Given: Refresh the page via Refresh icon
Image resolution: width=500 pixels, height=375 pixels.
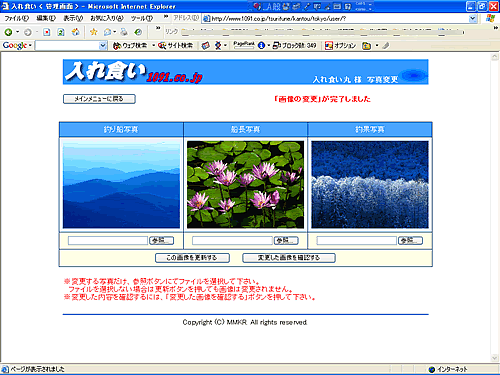Looking at the screenshot, I should point(61,32).
